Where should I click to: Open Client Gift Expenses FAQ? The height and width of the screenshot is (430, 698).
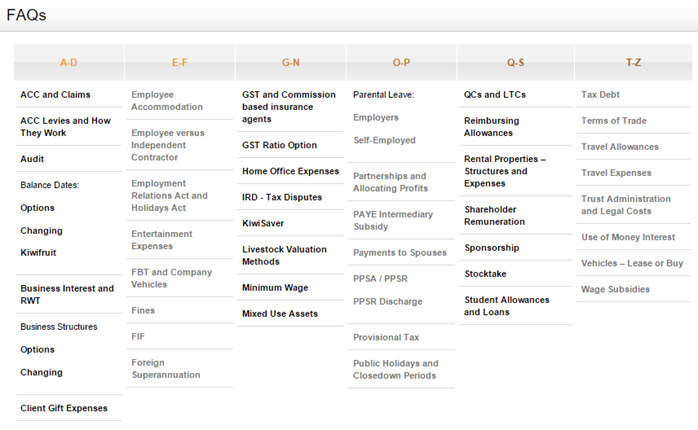(64, 408)
